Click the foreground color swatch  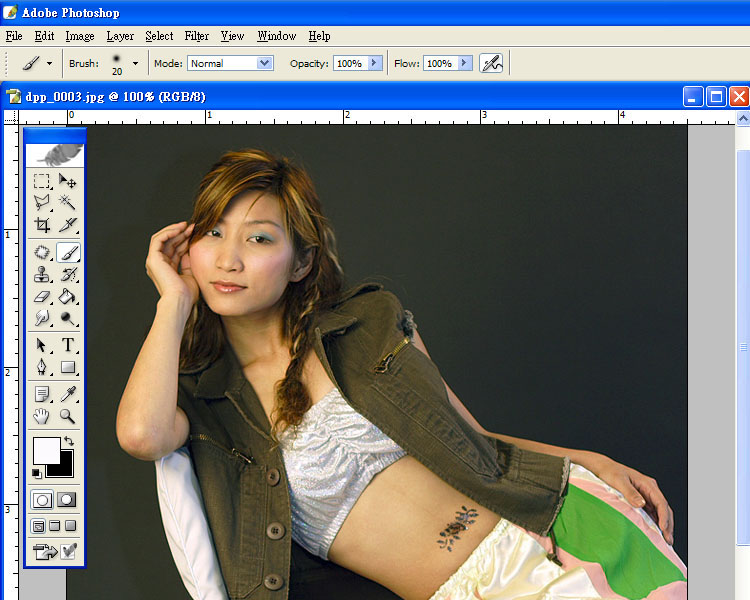pos(46,451)
